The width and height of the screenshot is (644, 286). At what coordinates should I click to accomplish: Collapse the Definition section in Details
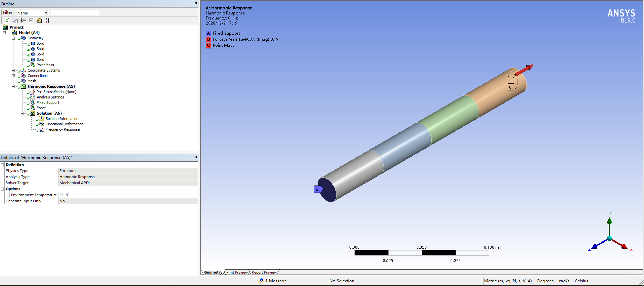2,165
